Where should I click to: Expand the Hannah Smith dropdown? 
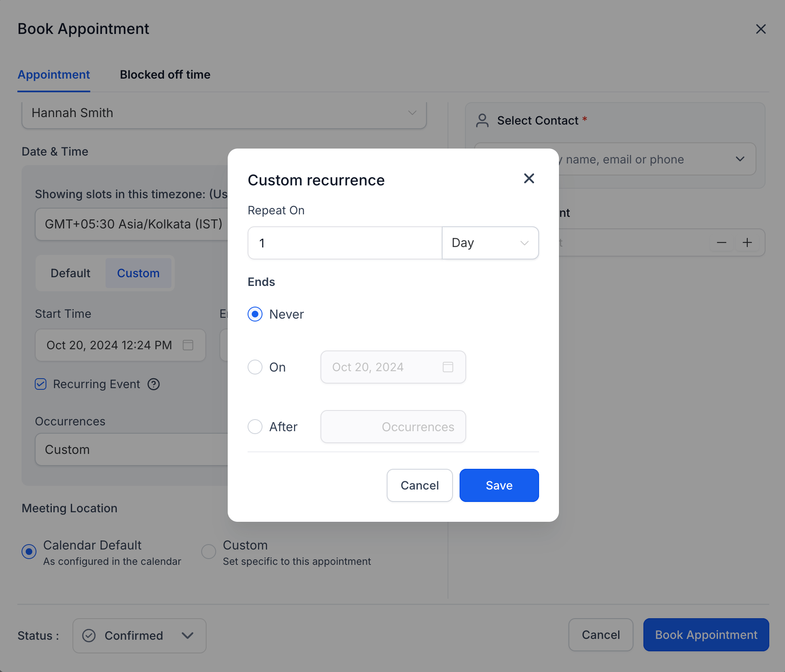click(x=224, y=113)
